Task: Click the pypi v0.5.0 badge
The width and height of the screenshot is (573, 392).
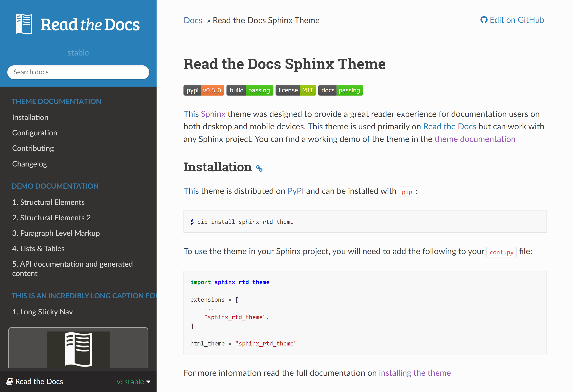Action: click(204, 90)
